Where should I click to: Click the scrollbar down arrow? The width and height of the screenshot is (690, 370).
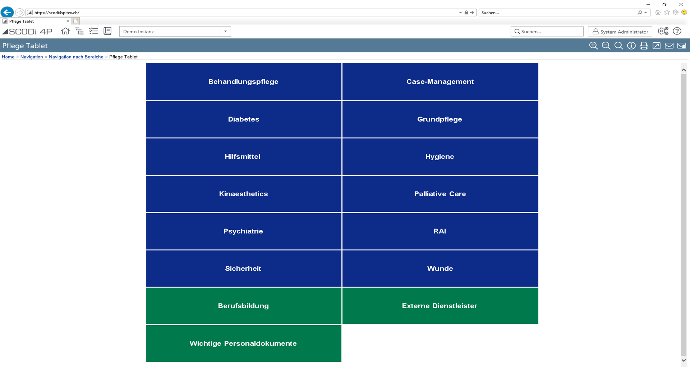coord(683,360)
